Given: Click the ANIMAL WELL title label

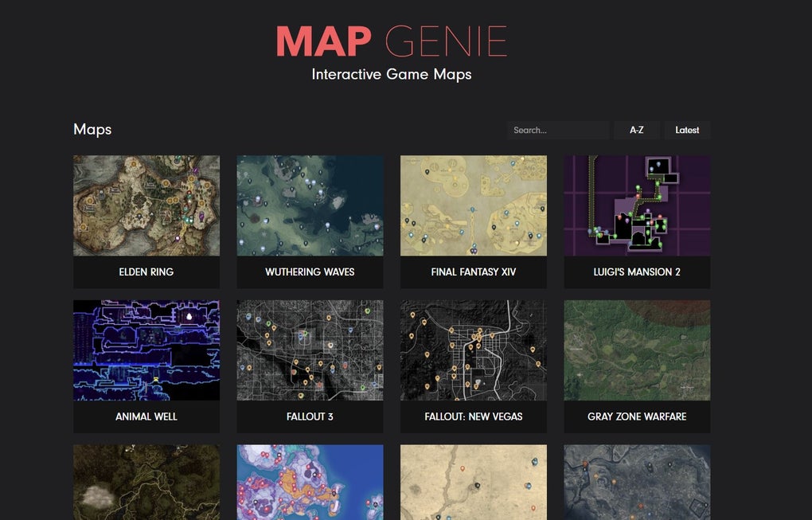Looking at the screenshot, I should (x=146, y=416).
